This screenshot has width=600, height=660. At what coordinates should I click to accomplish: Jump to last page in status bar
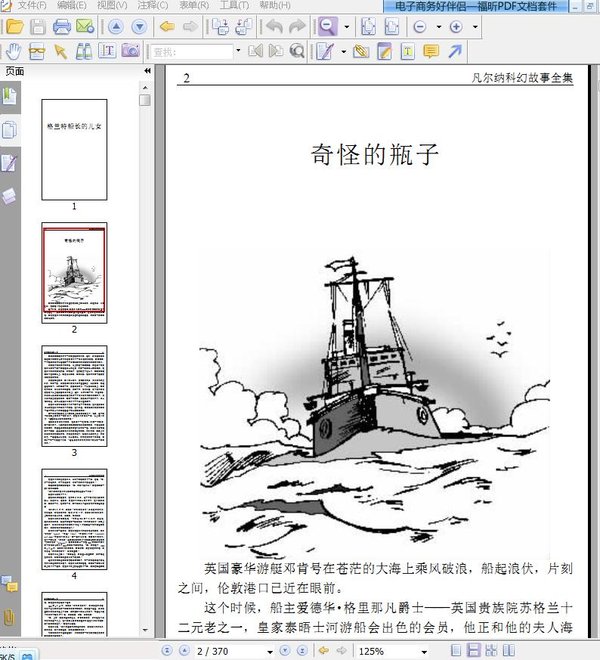point(302,651)
